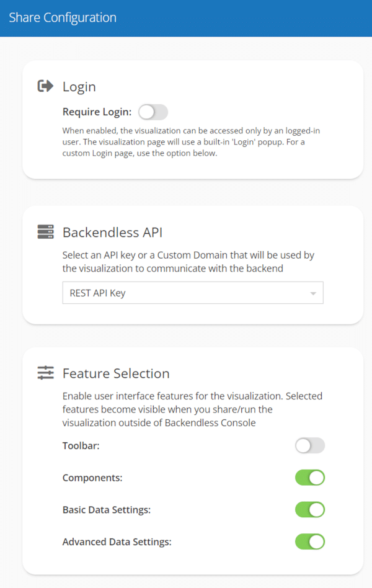Image resolution: width=372 pixels, height=588 pixels.
Task: Click the Feature Selection sliders icon
Action: coord(45,373)
